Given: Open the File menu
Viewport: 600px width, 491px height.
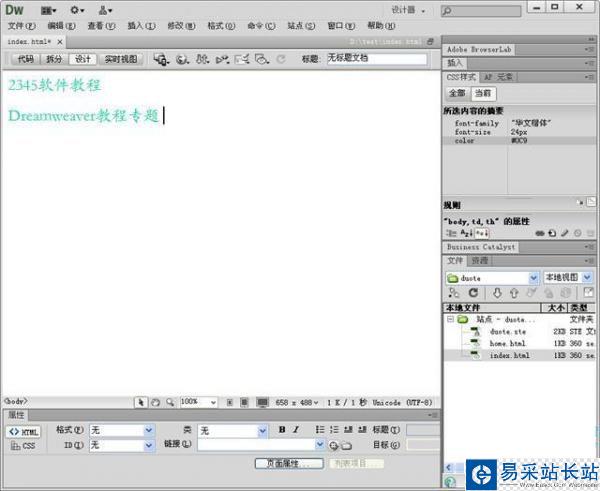Looking at the screenshot, I should click(21, 26).
